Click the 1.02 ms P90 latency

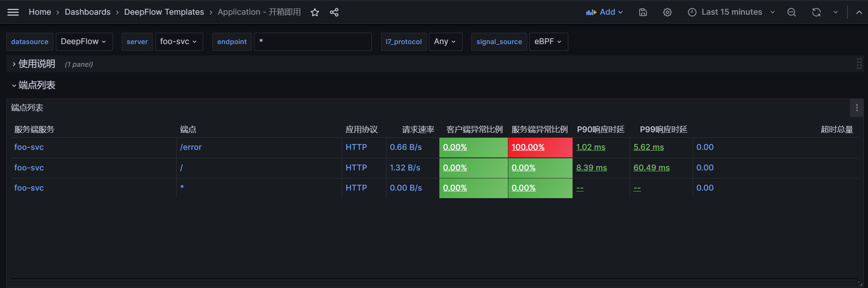point(591,147)
